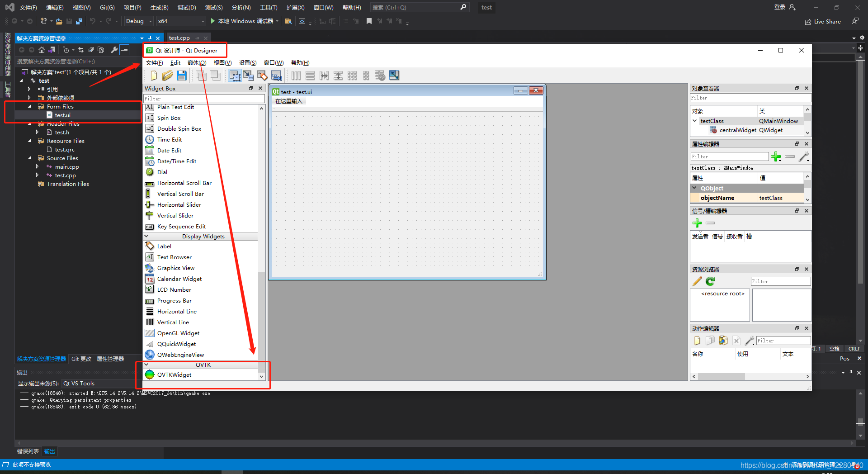The width and height of the screenshot is (868, 474).
Task: Click the Break Layout icon
Action: [380, 76]
